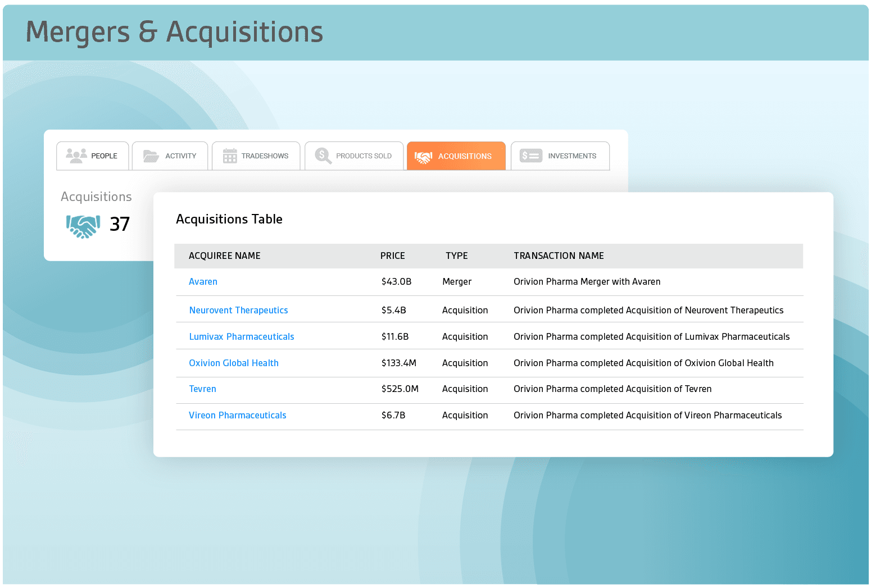Click the $43.0B price cell

396,282
